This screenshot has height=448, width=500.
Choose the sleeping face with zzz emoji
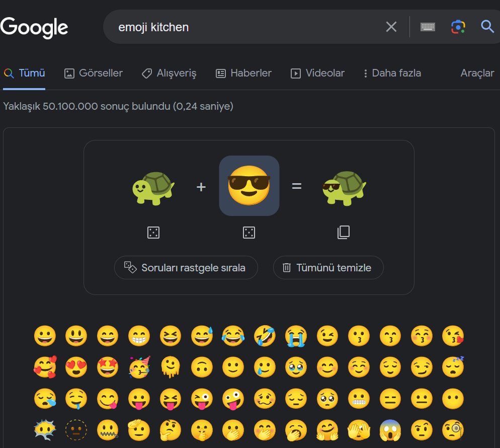tap(453, 367)
